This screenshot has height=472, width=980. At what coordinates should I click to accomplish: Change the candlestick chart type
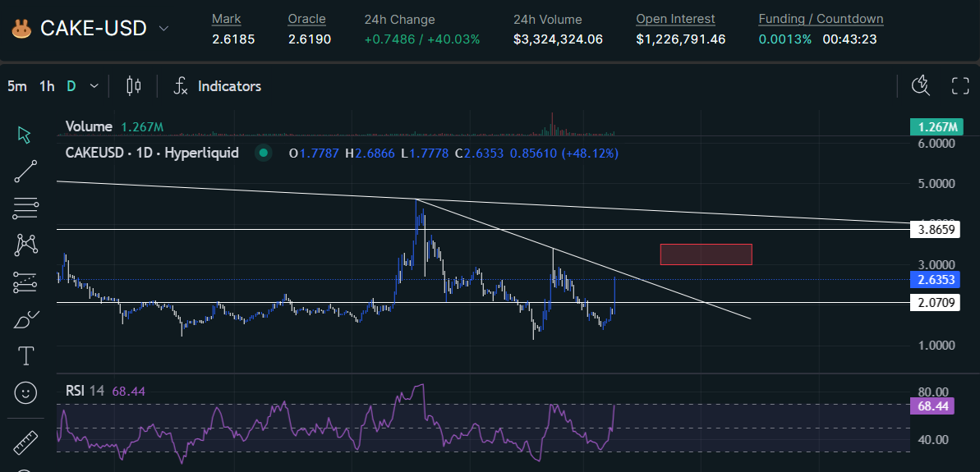(134, 86)
